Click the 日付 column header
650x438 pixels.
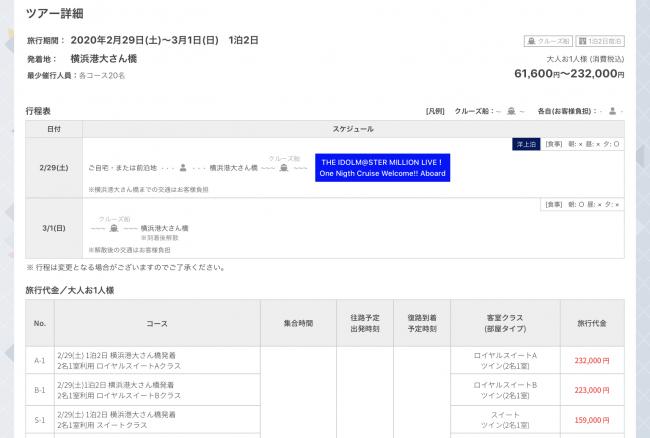[x=54, y=129]
